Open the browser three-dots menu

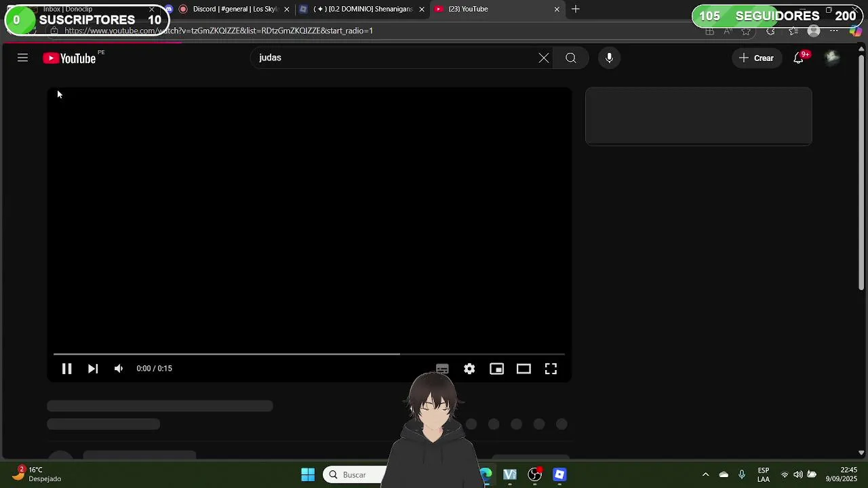click(x=834, y=30)
